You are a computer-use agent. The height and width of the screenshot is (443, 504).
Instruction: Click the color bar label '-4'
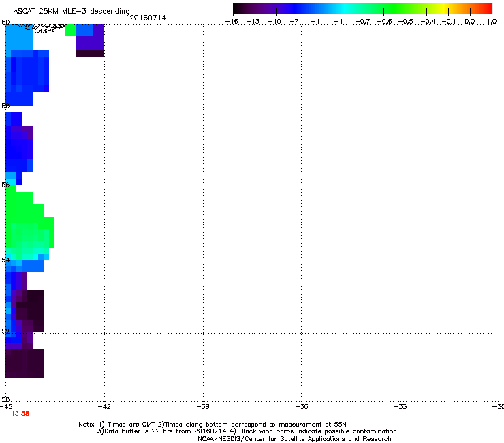pos(315,22)
